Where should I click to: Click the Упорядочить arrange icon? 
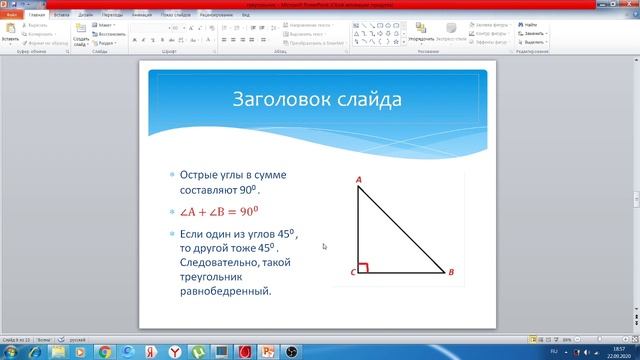tap(421, 29)
